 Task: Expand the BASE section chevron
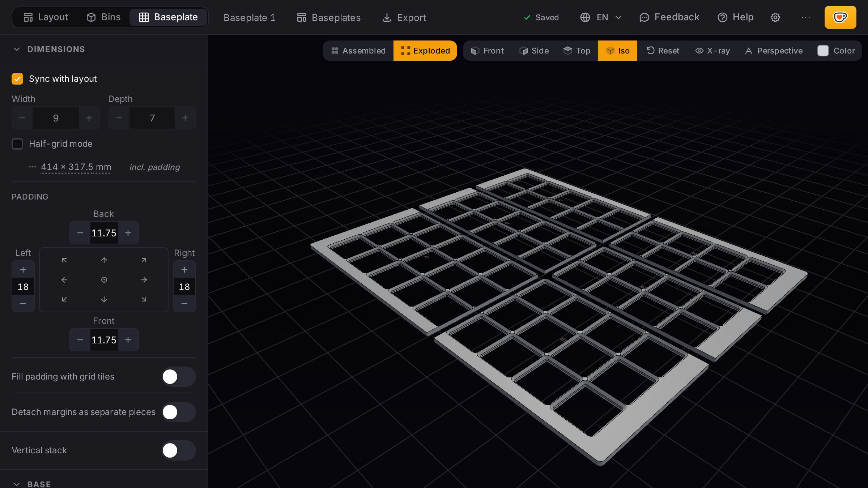click(x=17, y=484)
